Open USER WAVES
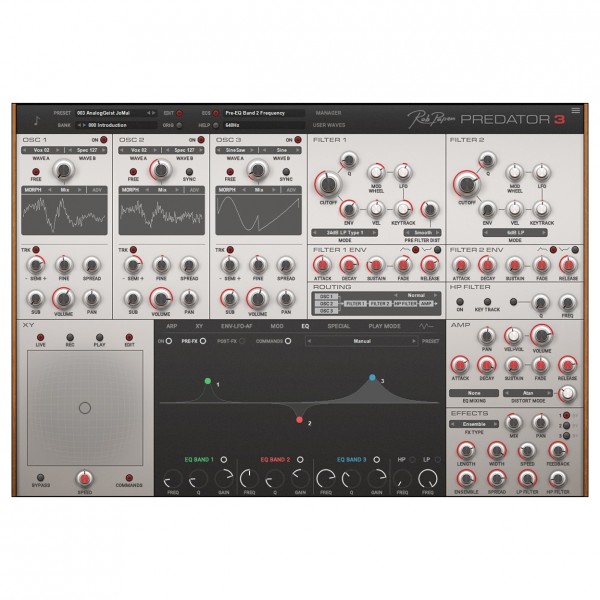600x600 pixels. click(329, 125)
